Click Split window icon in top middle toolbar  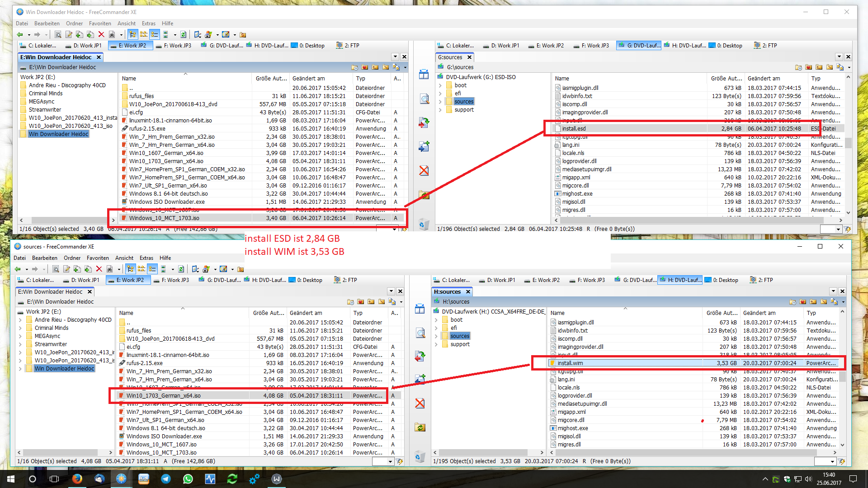pos(424,75)
